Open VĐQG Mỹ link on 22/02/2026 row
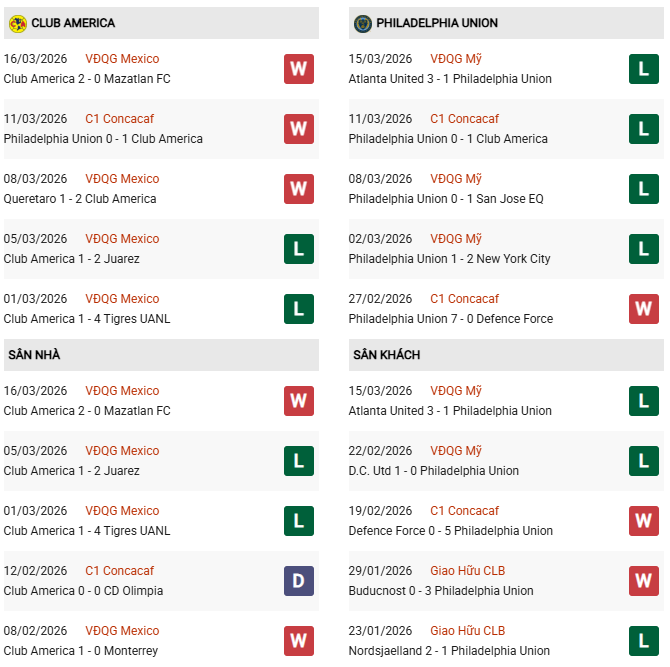This screenshot has width=670, height=667. click(x=456, y=451)
